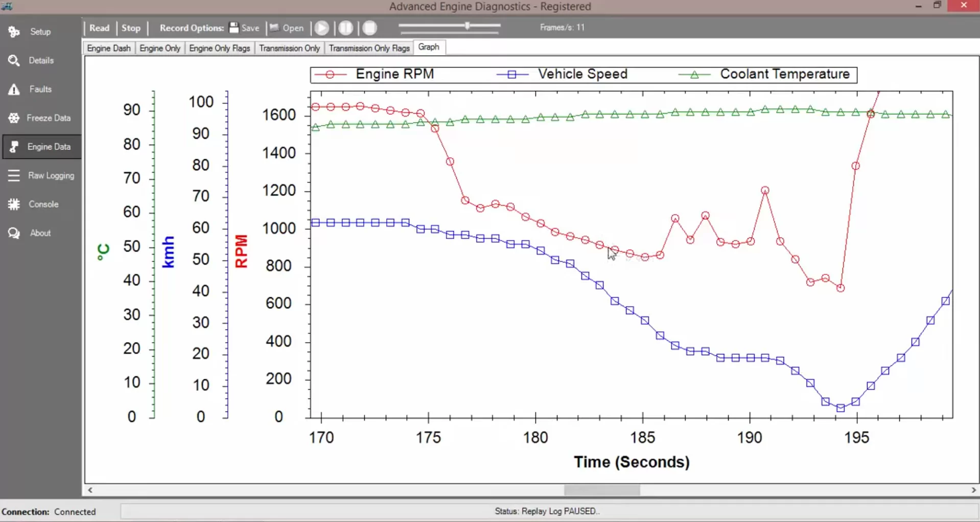Click the lowest Engine RPM data point
The image size is (980, 522).
pyautogui.click(x=841, y=288)
